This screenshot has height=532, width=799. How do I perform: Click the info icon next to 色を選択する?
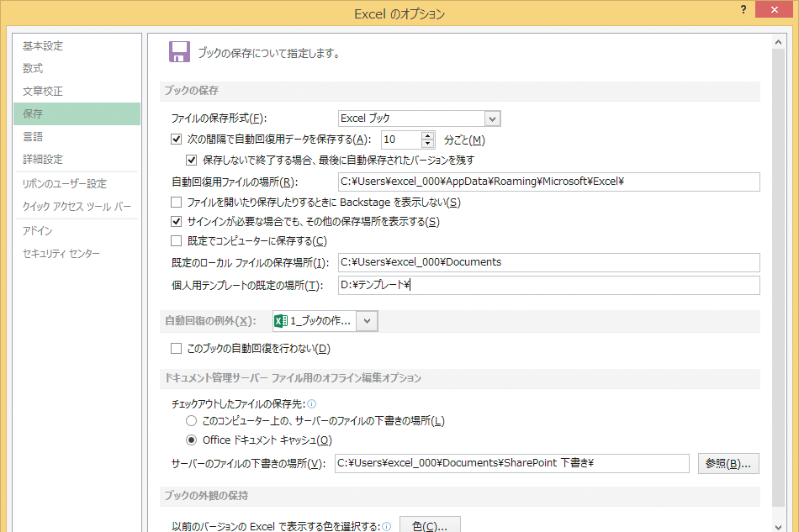pyautogui.click(x=387, y=526)
